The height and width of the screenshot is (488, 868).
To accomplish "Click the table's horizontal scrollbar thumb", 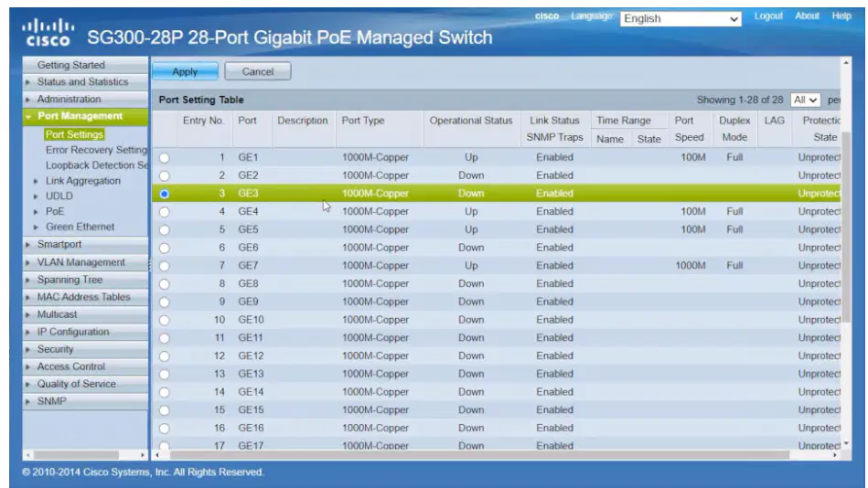I will click(x=479, y=455).
